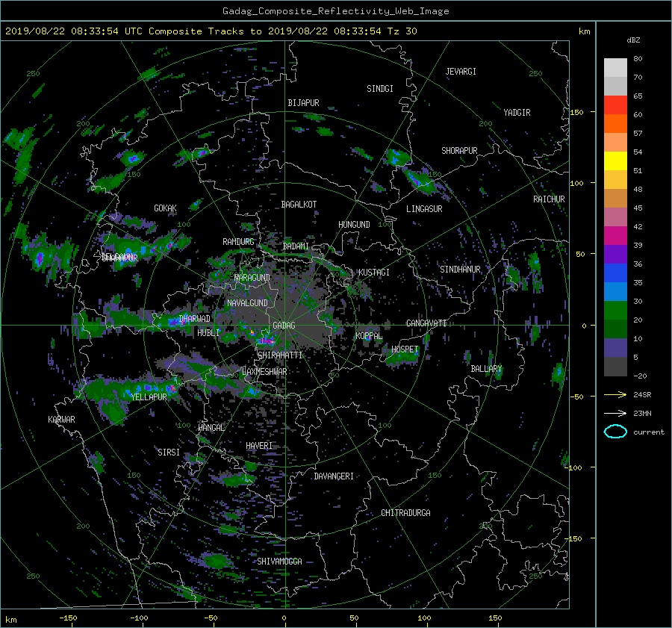Click the yellow 24SR arrow legend icon
672x628 pixels.
point(615,394)
